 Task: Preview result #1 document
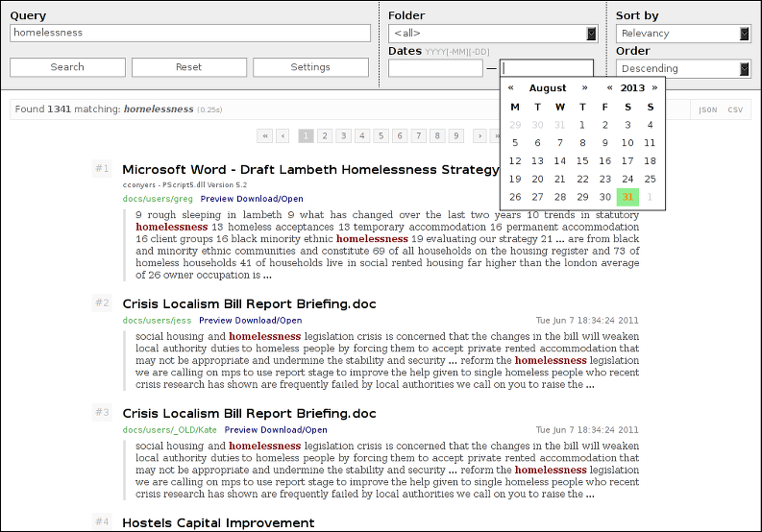click(x=217, y=199)
